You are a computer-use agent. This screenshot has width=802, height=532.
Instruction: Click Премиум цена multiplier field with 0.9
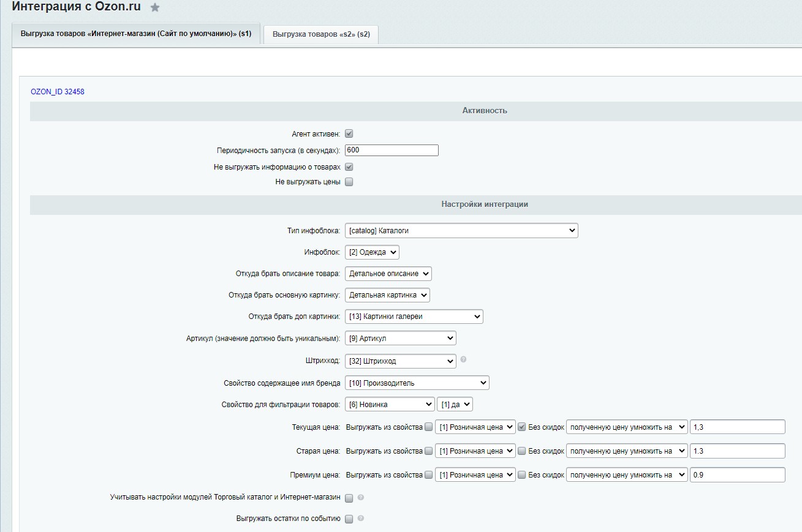point(737,475)
